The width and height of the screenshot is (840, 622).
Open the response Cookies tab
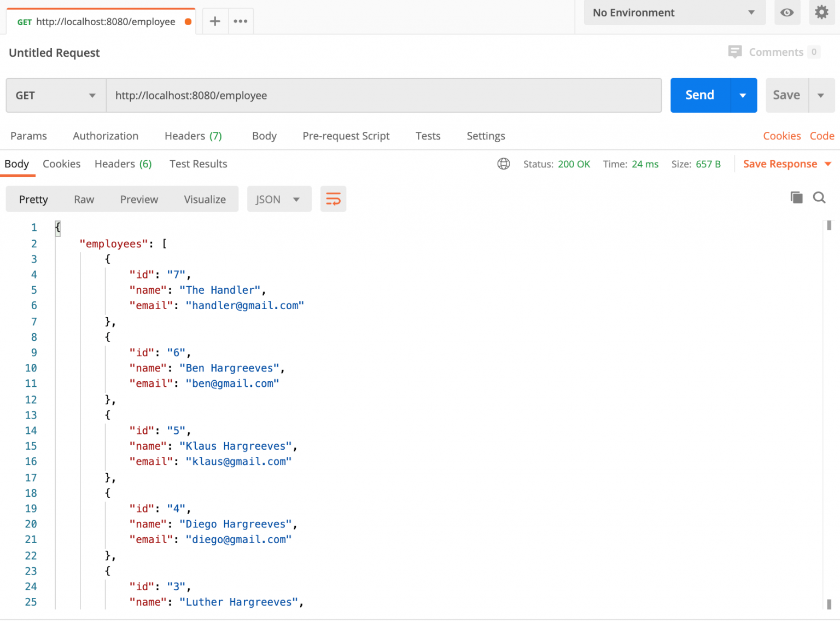pos(61,164)
